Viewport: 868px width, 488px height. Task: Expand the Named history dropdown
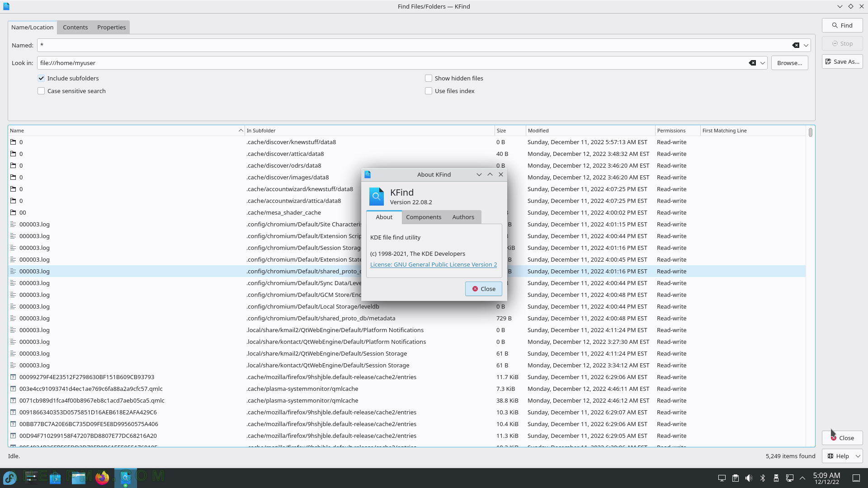806,45
